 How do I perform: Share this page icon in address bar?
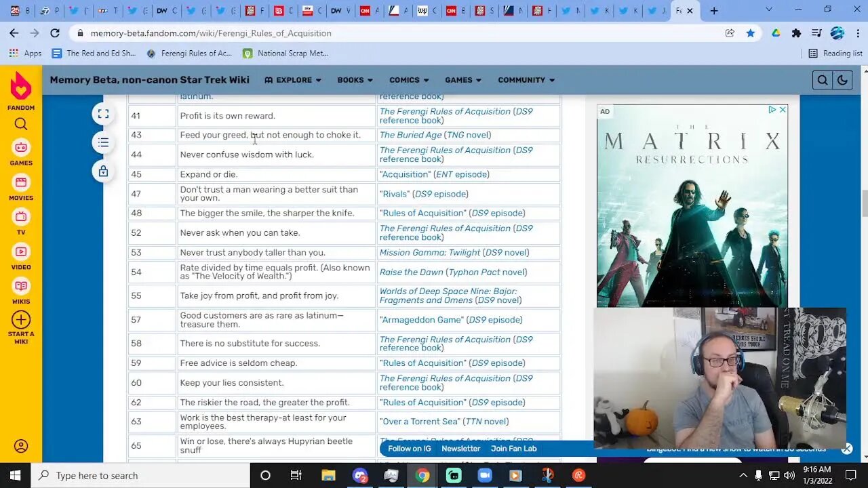click(x=730, y=33)
